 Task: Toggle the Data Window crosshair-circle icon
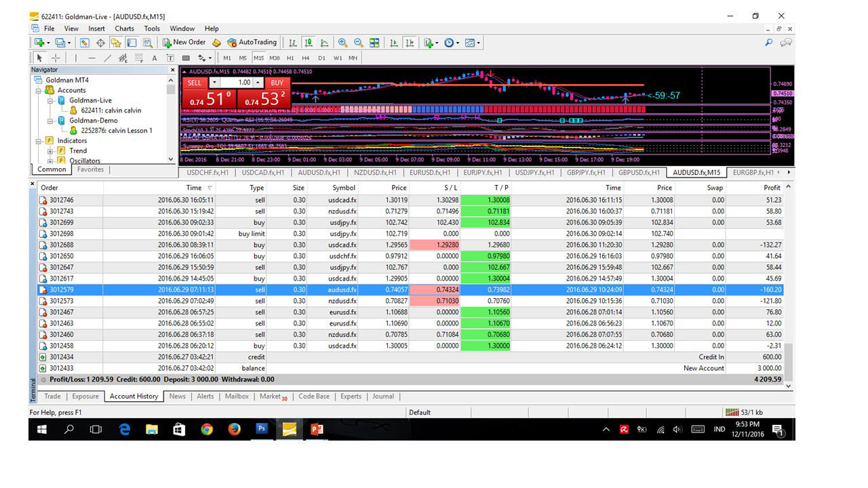(x=100, y=42)
